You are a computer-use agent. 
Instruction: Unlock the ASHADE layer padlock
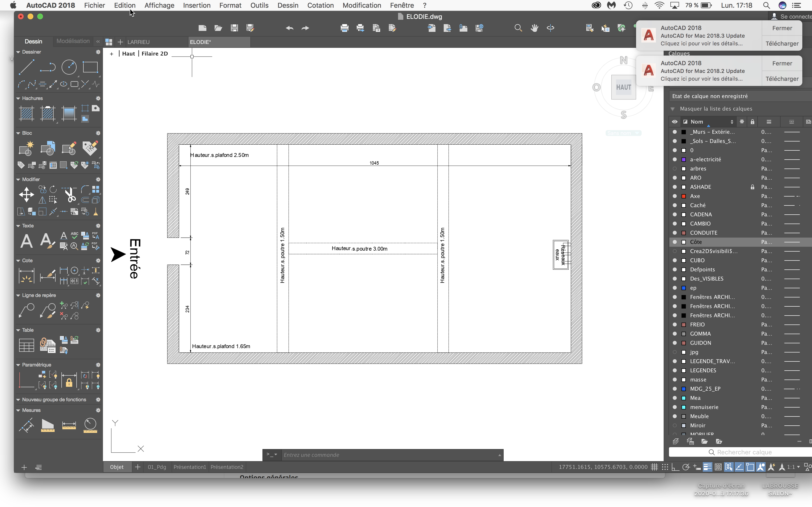pyautogui.click(x=752, y=187)
